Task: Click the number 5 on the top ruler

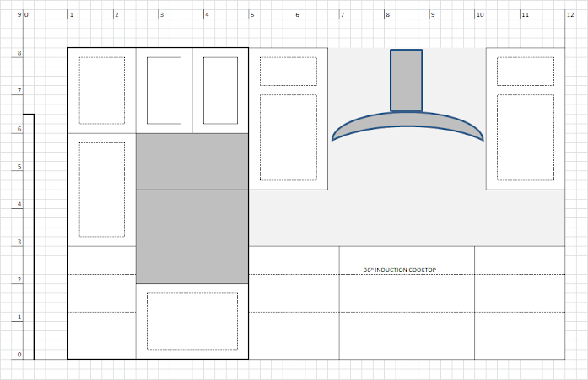Action: pos(252,14)
